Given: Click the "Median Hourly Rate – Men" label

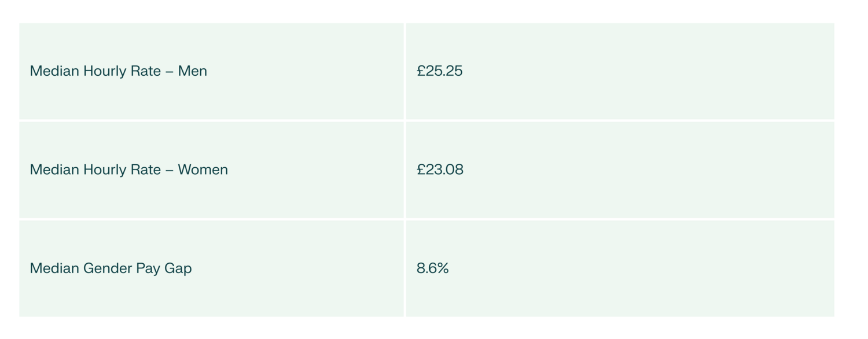Looking at the screenshot, I should pyautogui.click(x=118, y=71).
